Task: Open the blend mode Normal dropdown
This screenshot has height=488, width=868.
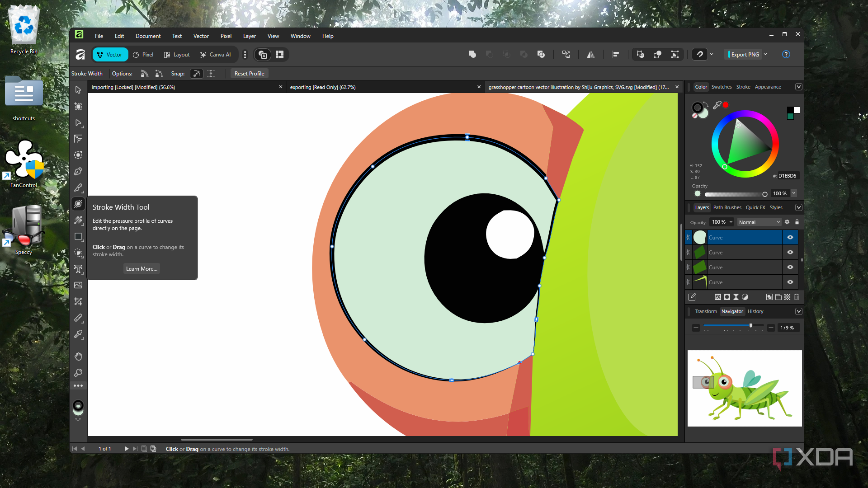Action: (759, 222)
